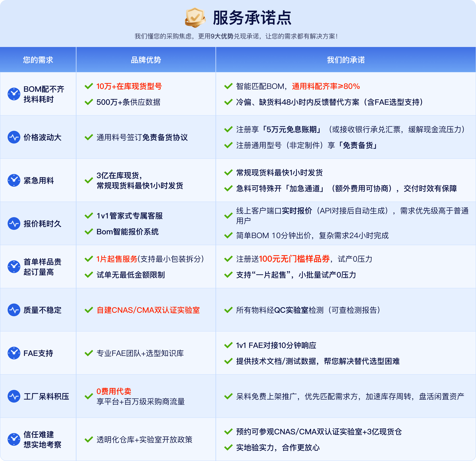Click the text 500万+条供应数据
This screenshot has width=476, height=461.
click(129, 102)
